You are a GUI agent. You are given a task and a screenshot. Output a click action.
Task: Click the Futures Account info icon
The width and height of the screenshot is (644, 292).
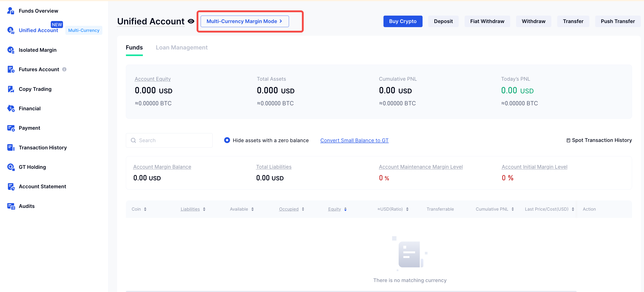click(64, 69)
